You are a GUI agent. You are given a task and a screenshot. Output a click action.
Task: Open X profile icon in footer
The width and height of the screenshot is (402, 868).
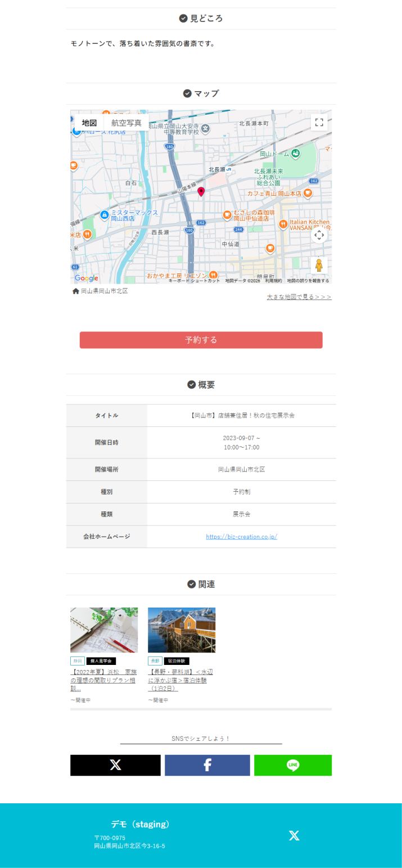click(x=294, y=835)
